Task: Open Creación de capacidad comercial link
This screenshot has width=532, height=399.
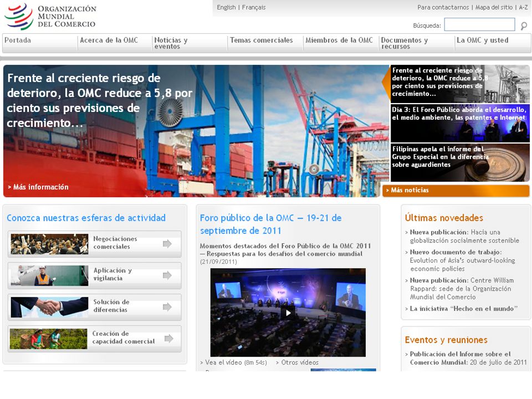Action: click(124, 337)
